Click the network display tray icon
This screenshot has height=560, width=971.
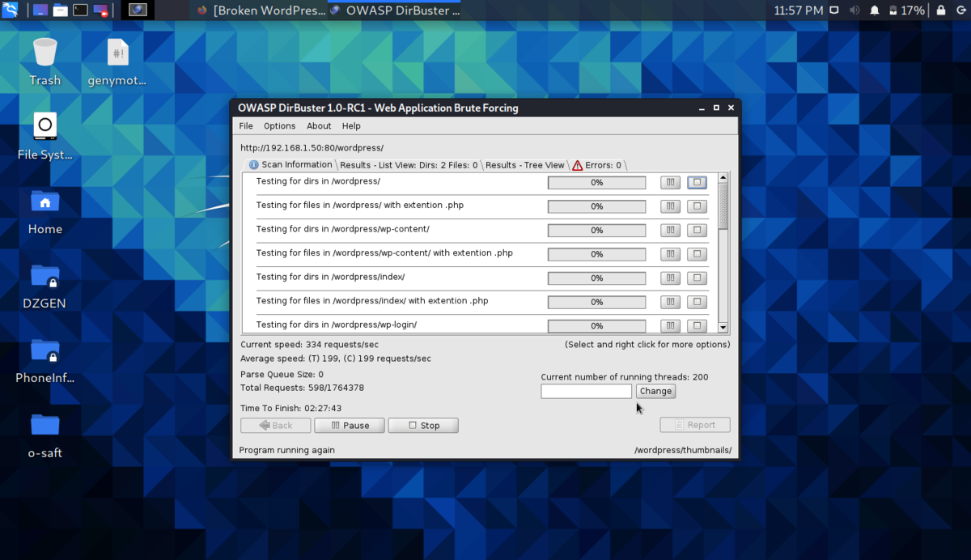(835, 11)
